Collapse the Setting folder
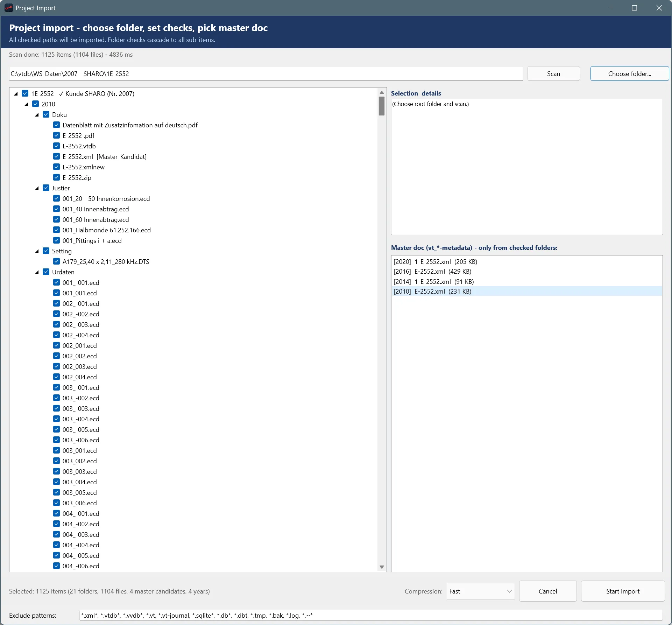The width and height of the screenshot is (672, 625). pos(37,251)
